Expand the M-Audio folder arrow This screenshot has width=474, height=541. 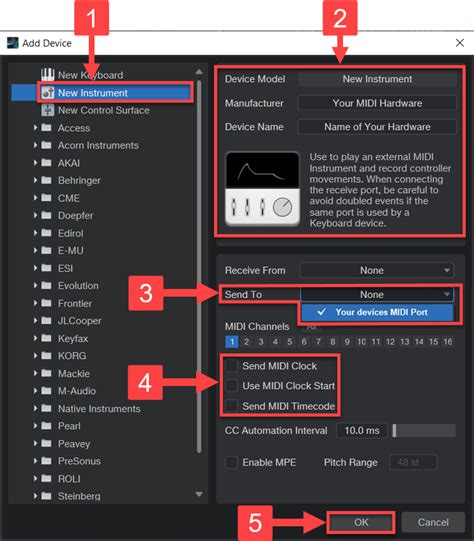(35, 391)
